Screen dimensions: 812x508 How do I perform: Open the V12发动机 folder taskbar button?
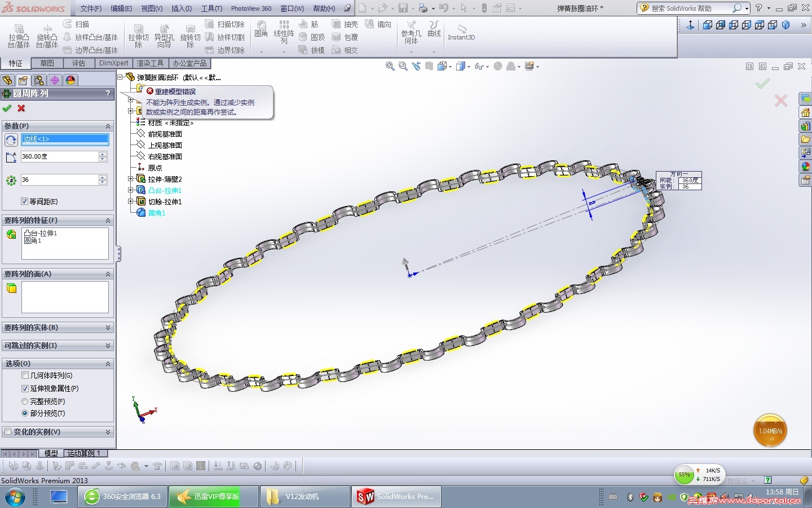tap(304, 497)
